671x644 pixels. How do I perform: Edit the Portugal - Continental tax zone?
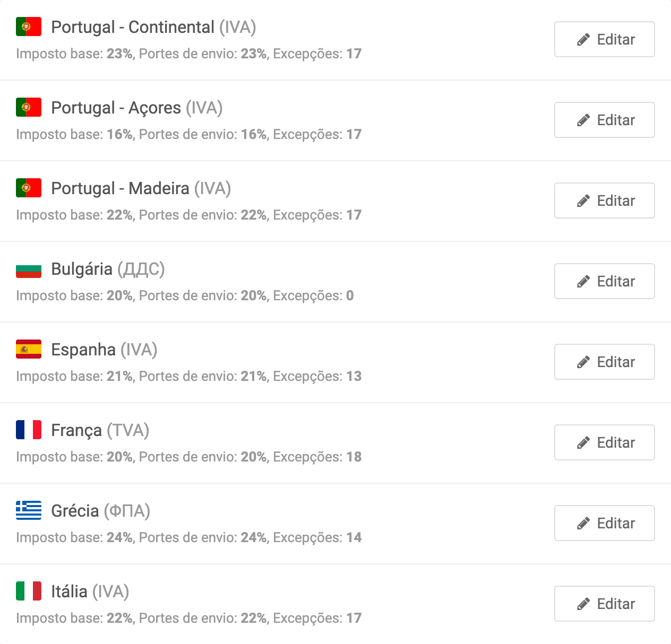(x=604, y=39)
